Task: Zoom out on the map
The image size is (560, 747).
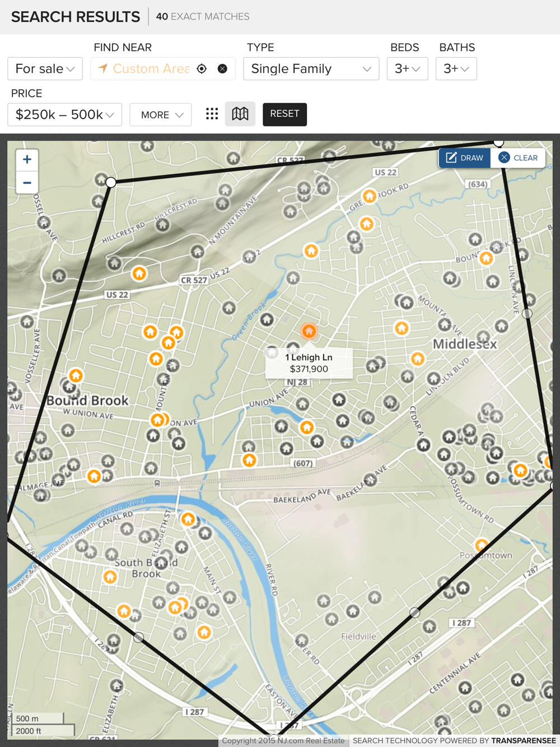Action: tap(27, 183)
